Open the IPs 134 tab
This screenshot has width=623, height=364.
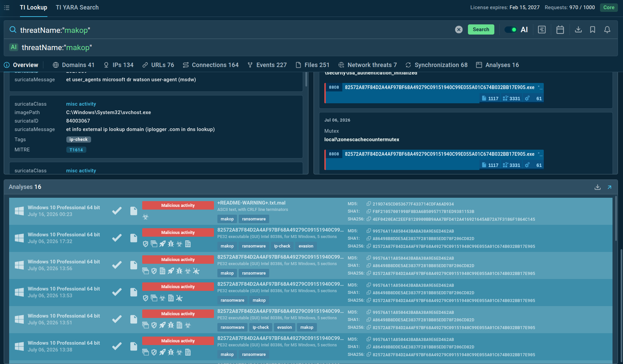point(119,65)
